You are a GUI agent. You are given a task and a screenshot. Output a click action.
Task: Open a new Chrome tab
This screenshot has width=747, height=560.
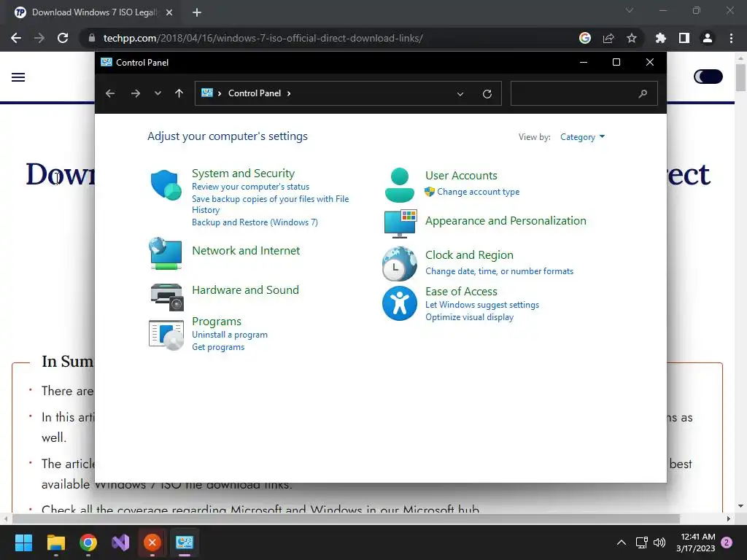197,12
